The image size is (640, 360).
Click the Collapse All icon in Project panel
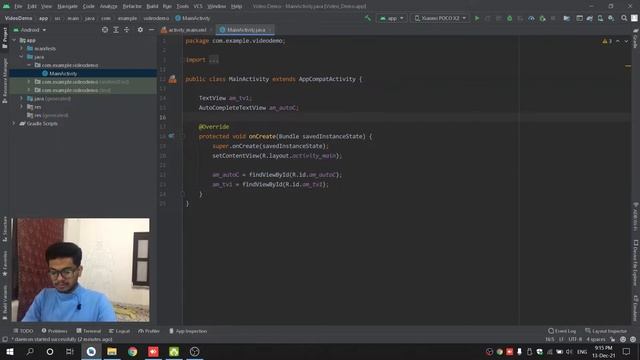(127, 30)
